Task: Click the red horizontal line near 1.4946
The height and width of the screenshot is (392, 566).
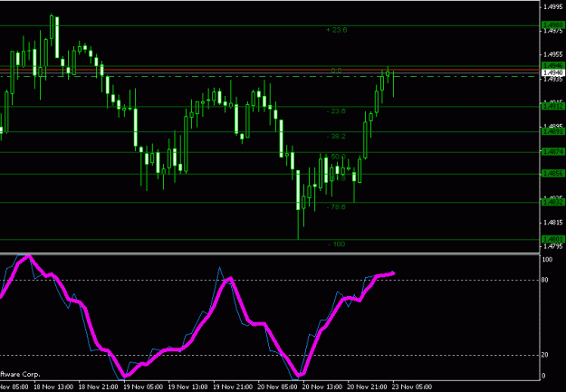Action: 270,70
